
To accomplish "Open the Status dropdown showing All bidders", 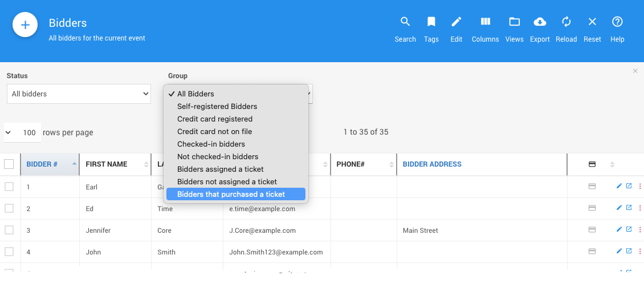I will pos(79,94).
